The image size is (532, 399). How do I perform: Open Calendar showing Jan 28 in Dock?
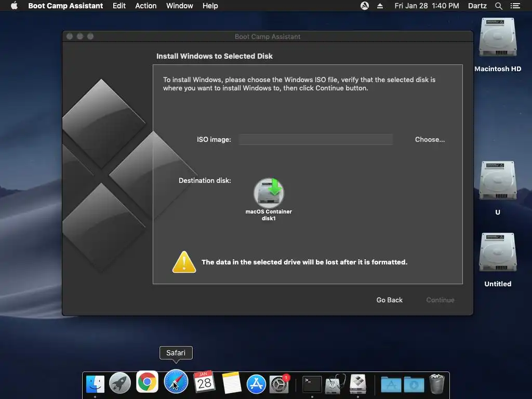(204, 382)
